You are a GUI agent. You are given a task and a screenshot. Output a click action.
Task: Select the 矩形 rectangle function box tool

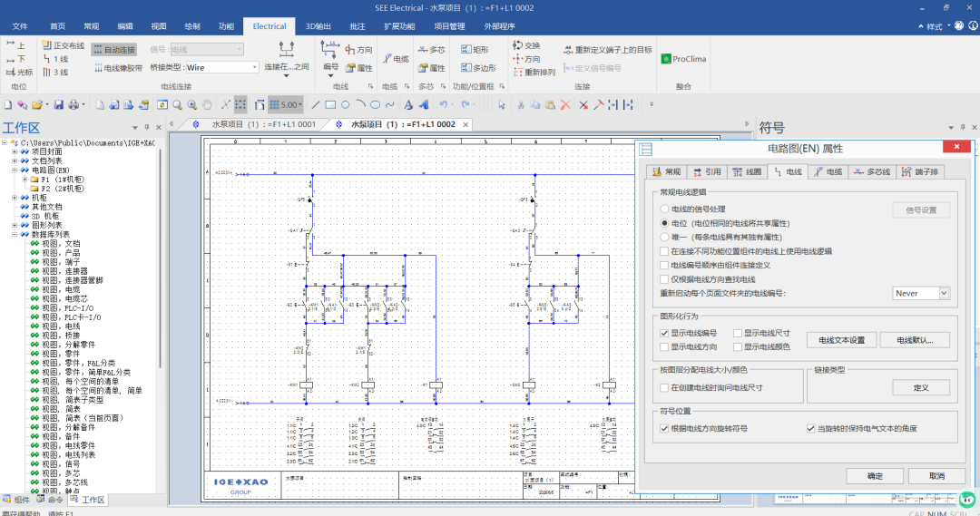(x=475, y=49)
